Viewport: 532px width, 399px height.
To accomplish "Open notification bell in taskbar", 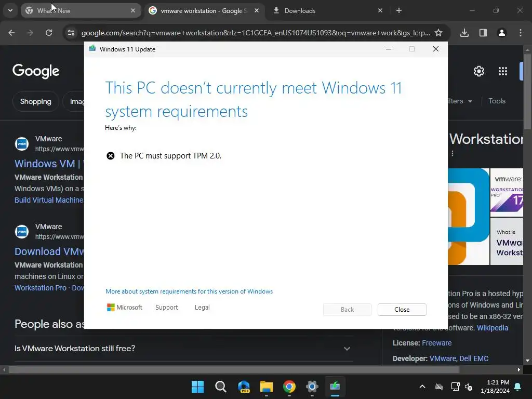I will [518, 387].
